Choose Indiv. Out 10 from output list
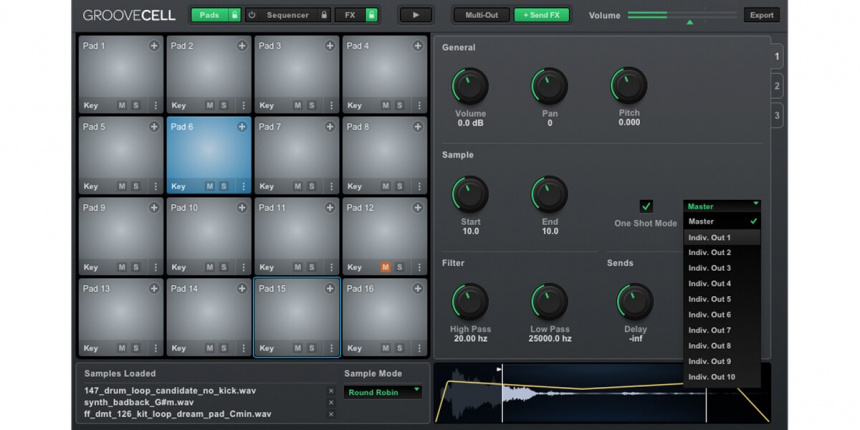 pos(722,377)
